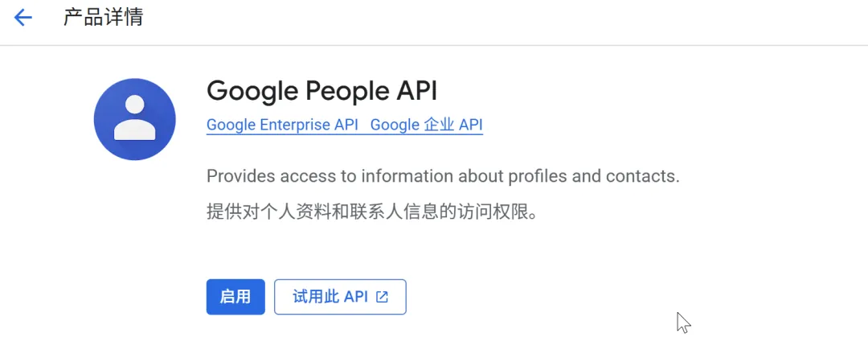Click the back arrow icon
Image resolution: width=868 pixels, height=358 pixels.
(23, 18)
